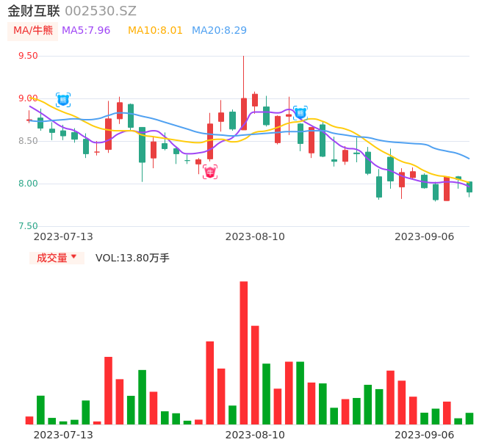Toggle the MA/牛熊 indicator button
The image size is (504, 445).
(x=33, y=31)
